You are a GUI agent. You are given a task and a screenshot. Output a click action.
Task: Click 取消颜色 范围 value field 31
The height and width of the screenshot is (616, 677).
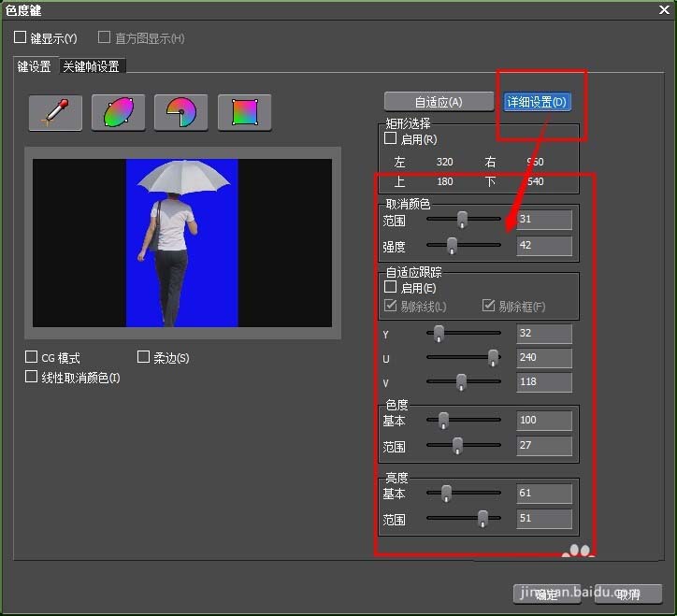544,220
